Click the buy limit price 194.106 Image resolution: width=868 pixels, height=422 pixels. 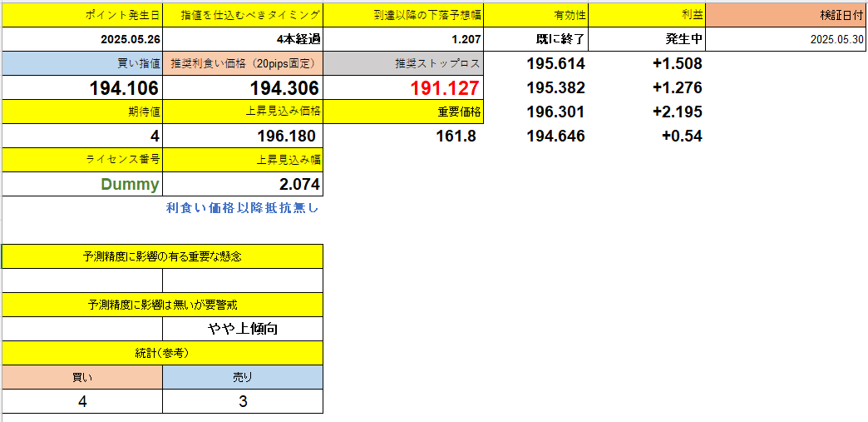(x=82, y=87)
